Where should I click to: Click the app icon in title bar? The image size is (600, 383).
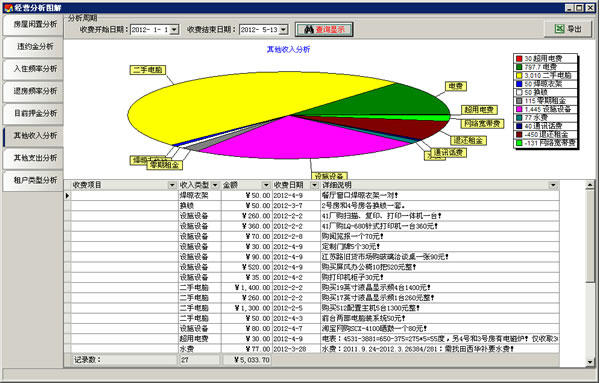pyautogui.click(x=8, y=8)
